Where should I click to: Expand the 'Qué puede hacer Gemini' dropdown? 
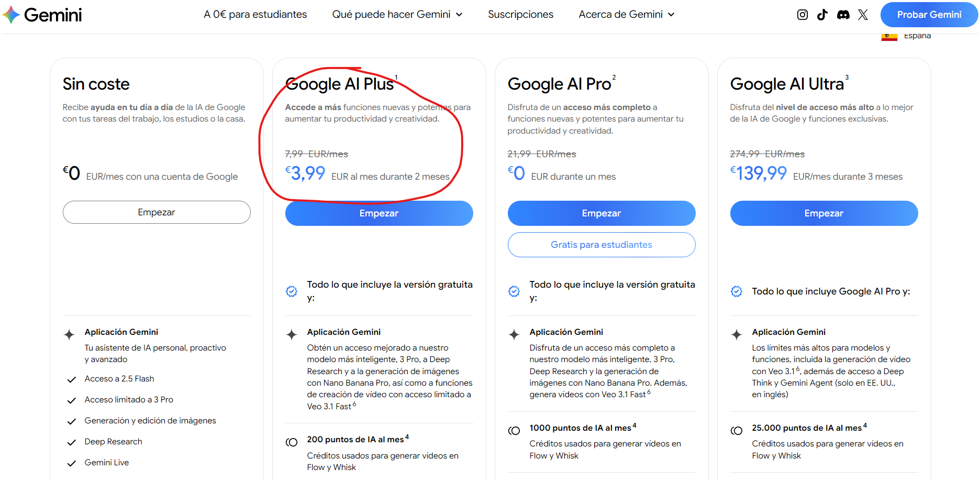coord(397,15)
